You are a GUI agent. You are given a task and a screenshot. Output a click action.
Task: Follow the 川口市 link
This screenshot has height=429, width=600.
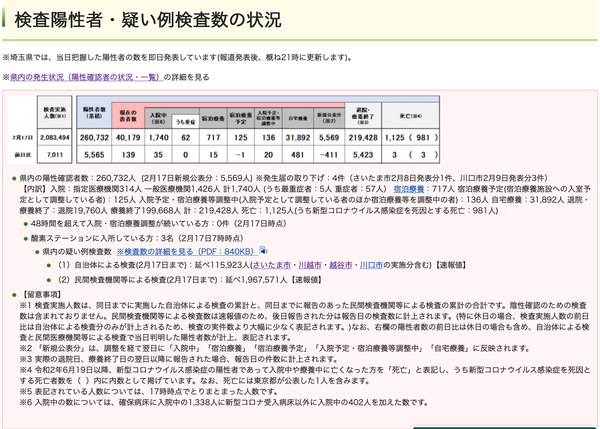pos(371,265)
